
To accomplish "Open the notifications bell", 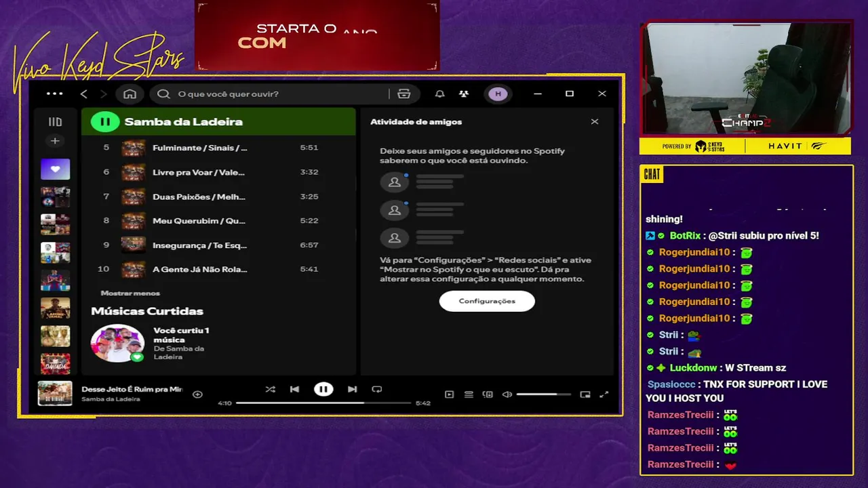I will point(440,94).
